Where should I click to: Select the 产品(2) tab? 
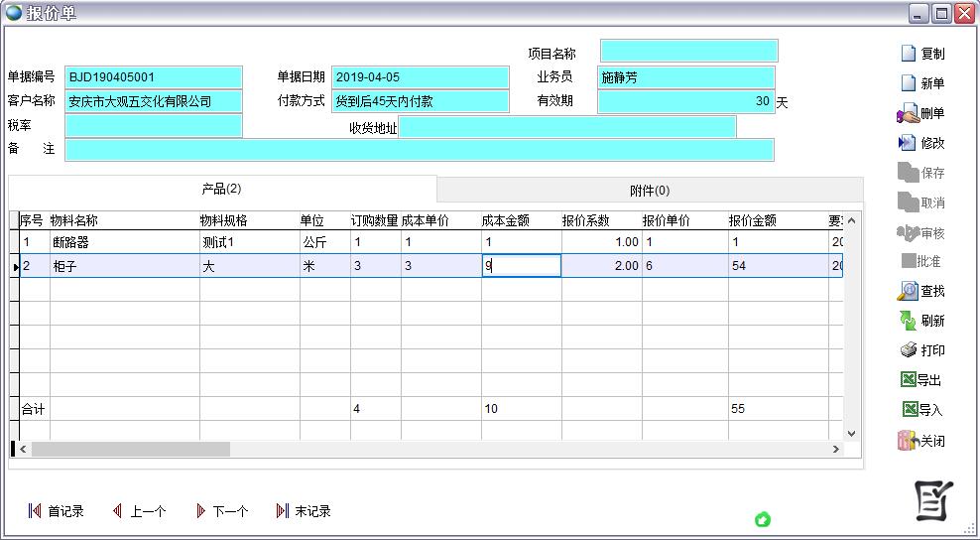click(x=222, y=189)
